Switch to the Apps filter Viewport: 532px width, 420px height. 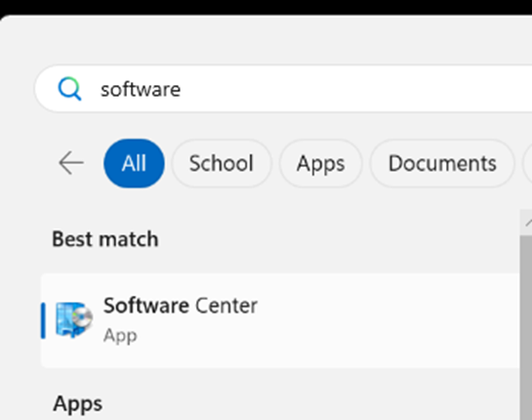point(320,163)
